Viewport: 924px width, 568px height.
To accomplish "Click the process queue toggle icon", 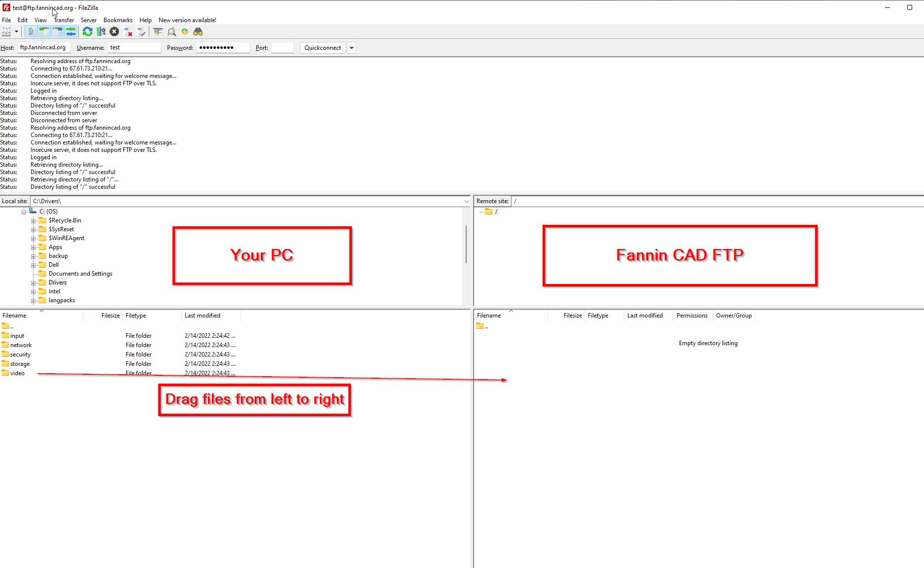I will [x=101, y=32].
